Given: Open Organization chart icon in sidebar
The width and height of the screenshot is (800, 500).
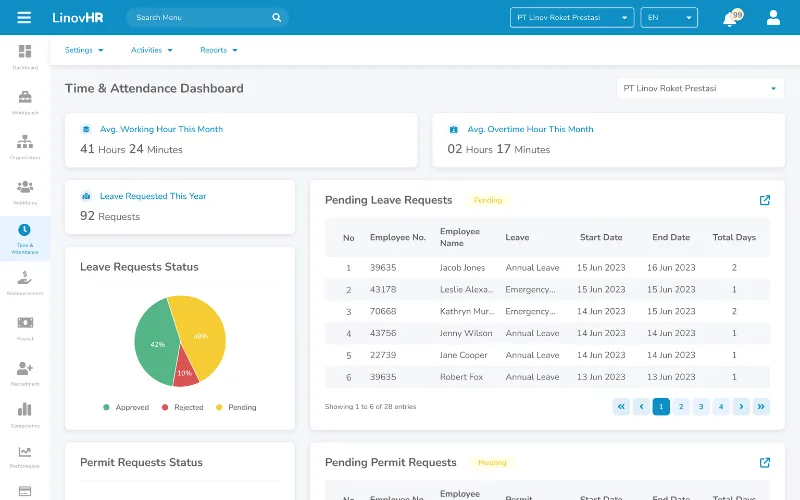Looking at the screenshot, I should 25,147.
